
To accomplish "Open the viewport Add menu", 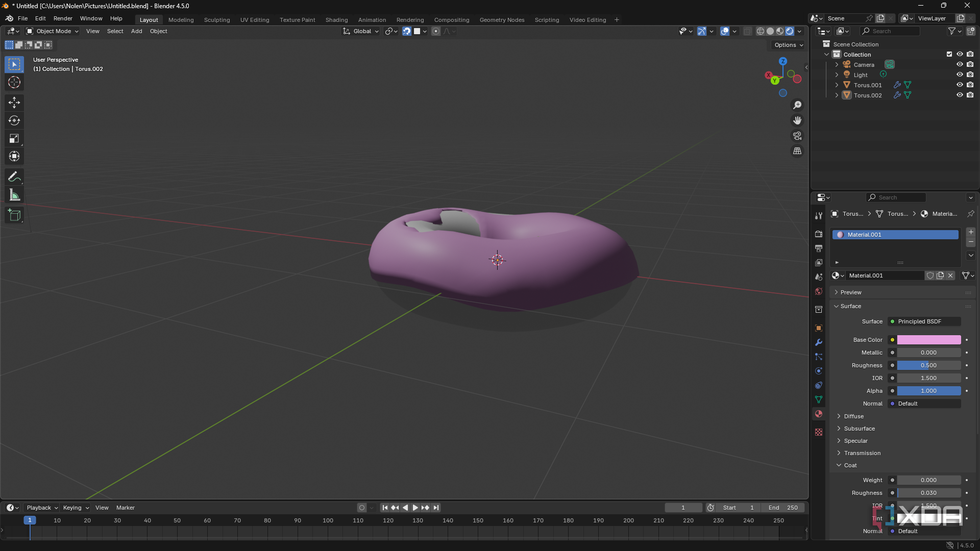I will pos(136,31).
